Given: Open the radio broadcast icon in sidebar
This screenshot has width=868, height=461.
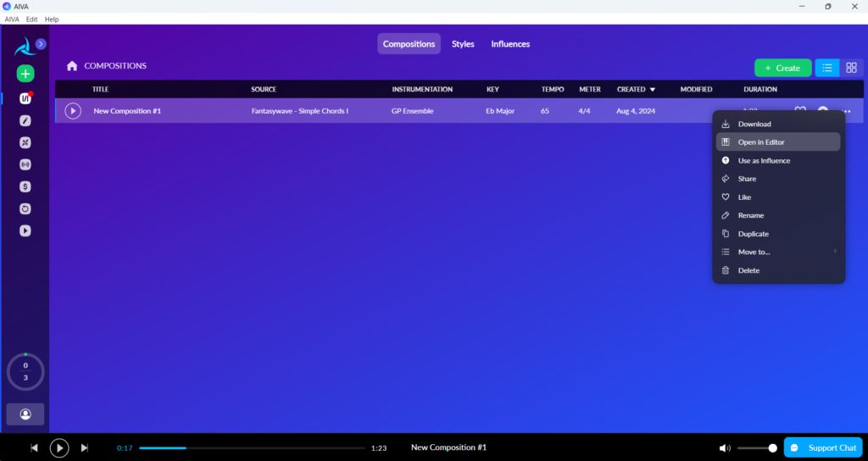Looking at the screenshot, I should pos(25,164).
